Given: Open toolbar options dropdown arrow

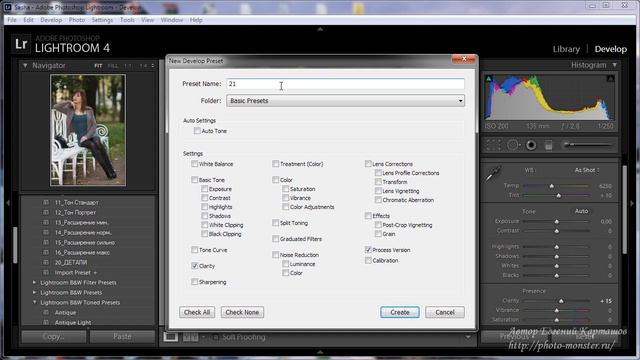Looking at the screenshot, I should tap(468, 337).
